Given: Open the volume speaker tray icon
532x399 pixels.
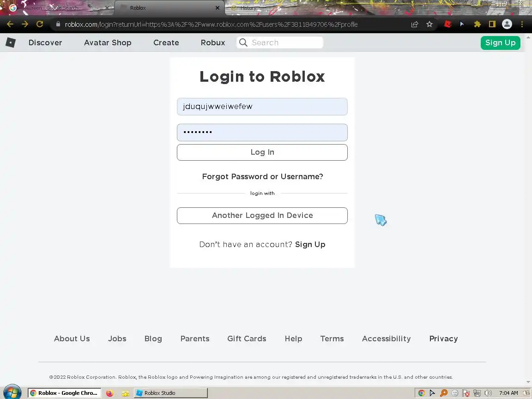Looking at the screenshot, I should pos(488,393).
